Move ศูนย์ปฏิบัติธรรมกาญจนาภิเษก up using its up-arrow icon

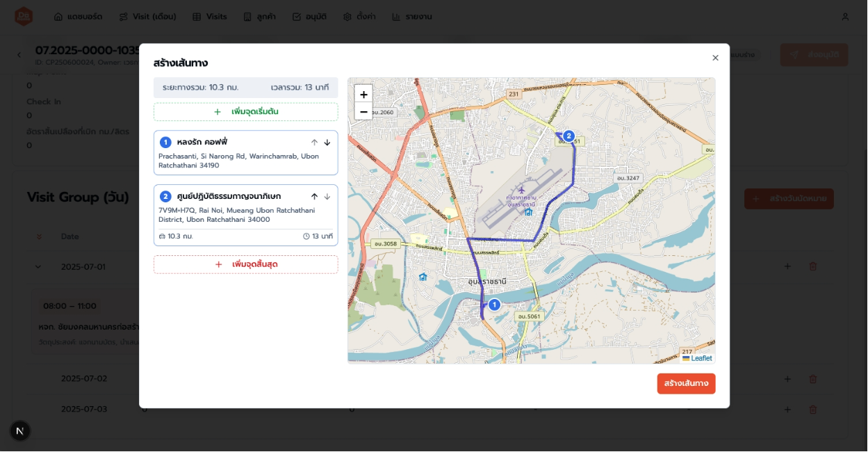(x=314, y=196)
